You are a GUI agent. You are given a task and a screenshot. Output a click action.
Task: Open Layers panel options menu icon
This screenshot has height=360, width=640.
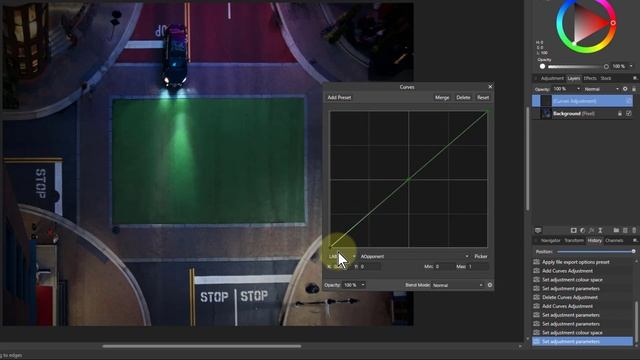tap(634, 78)
